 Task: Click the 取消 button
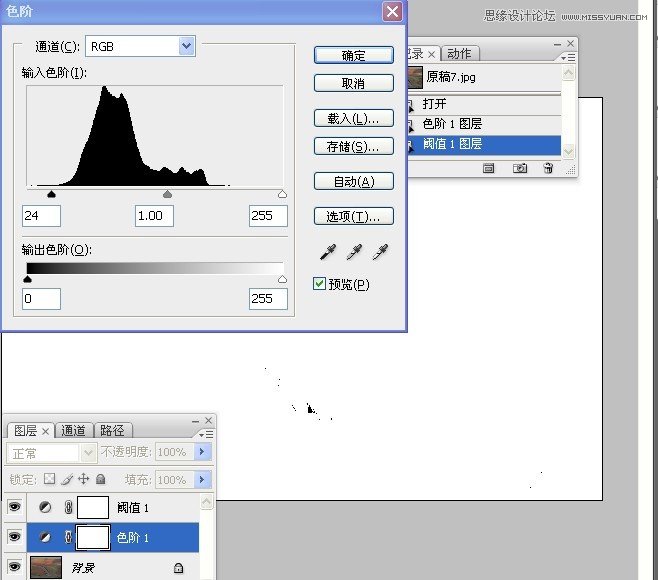(354, 83)
